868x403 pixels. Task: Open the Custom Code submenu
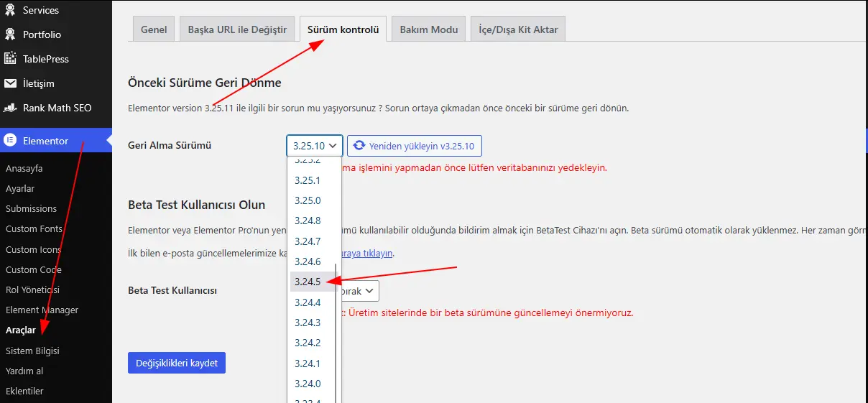click(x=34, y=270)
